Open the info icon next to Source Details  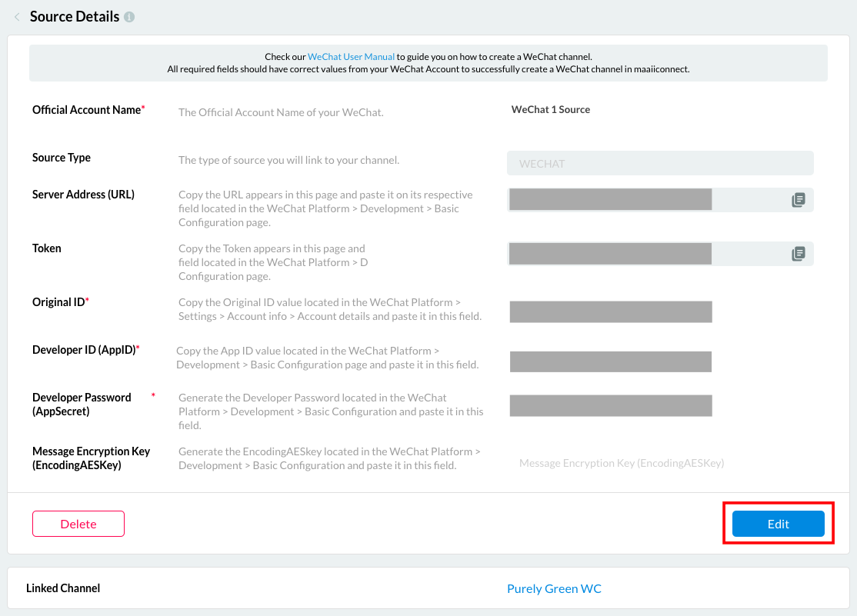point(129,17)
